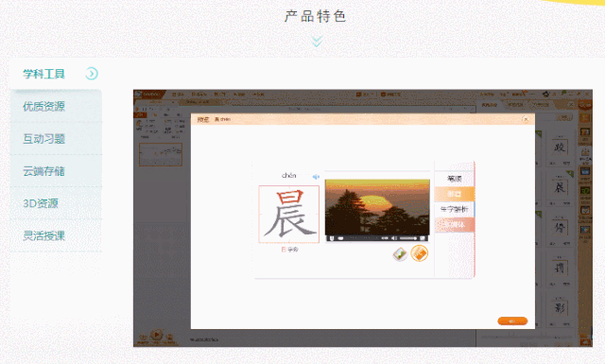The image size is (605, 364).
Task: Open the 笔顺 side tab
Action: click(x=454, y=179)
